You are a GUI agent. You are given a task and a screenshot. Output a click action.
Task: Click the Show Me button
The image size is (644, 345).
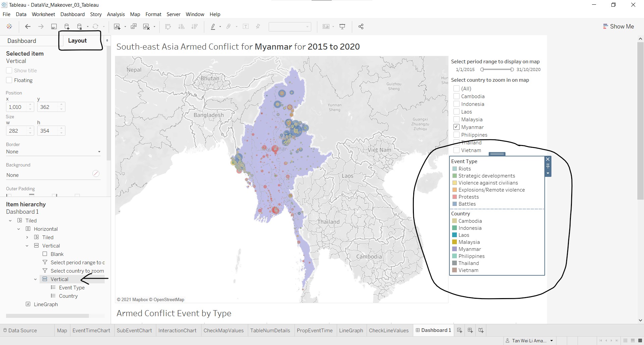(618, 26)
